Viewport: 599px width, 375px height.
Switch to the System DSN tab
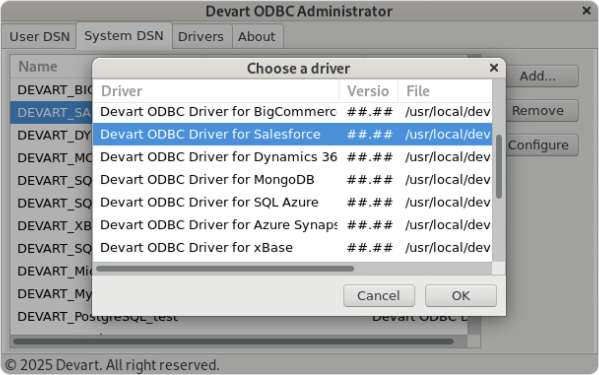click(124, 36)
